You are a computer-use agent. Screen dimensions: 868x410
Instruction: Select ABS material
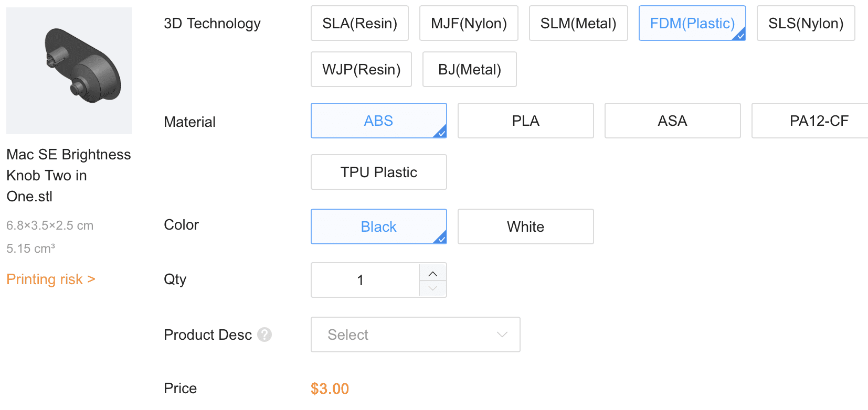[378, 121]
